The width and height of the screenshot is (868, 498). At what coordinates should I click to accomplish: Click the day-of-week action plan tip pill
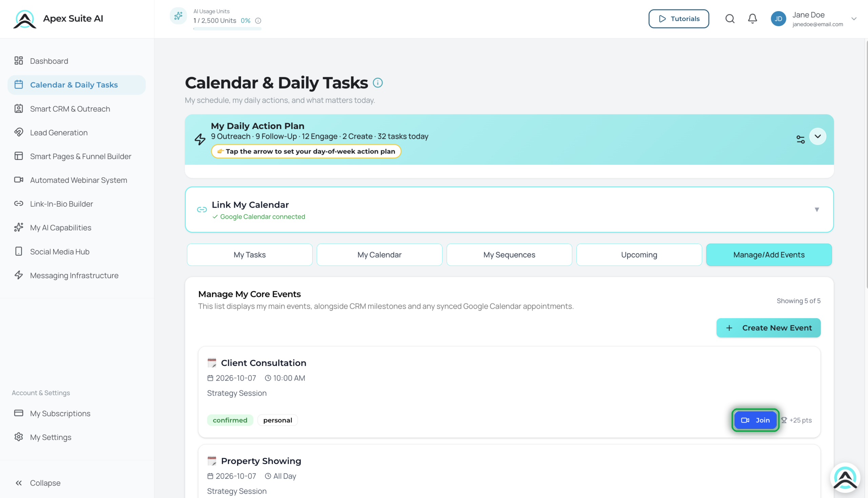pyautogui.click(x=305, y=151)
